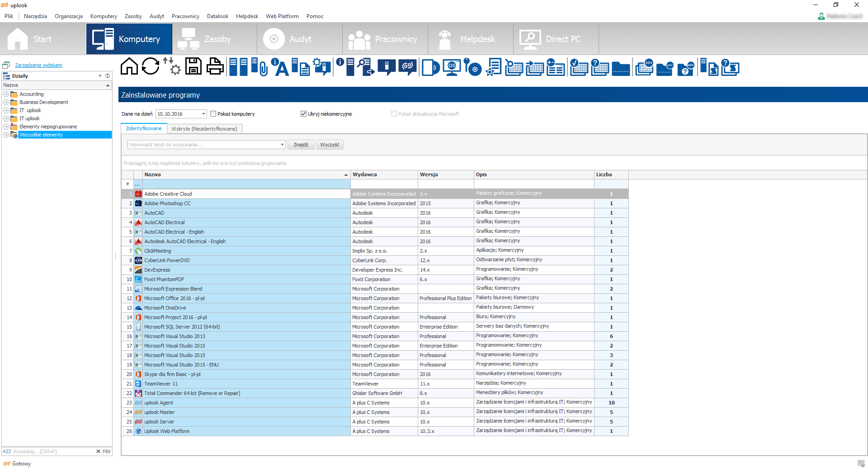The height and width of the screenshot is (470, 868).
Task: Open the Plik menu
Action: pos(9,16)
